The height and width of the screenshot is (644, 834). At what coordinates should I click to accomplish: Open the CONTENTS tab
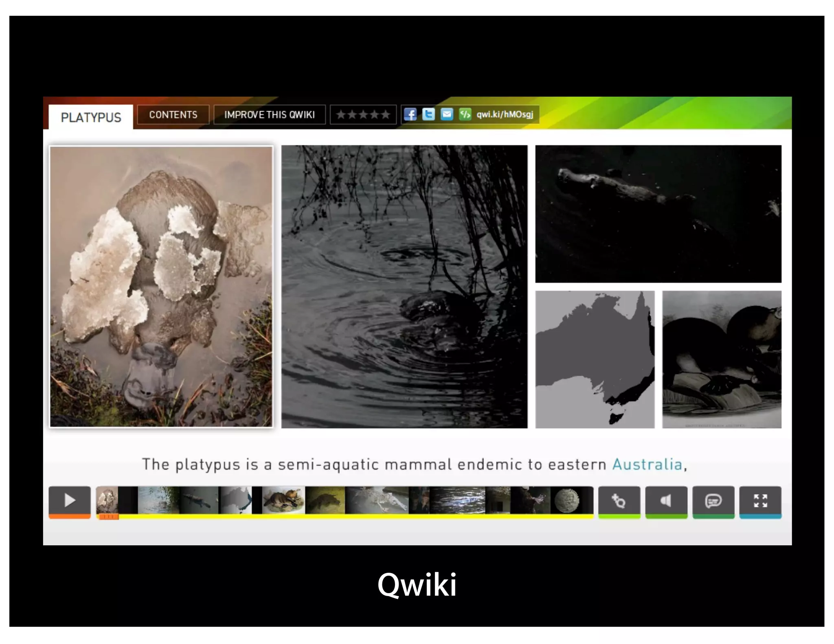point(173,115)
